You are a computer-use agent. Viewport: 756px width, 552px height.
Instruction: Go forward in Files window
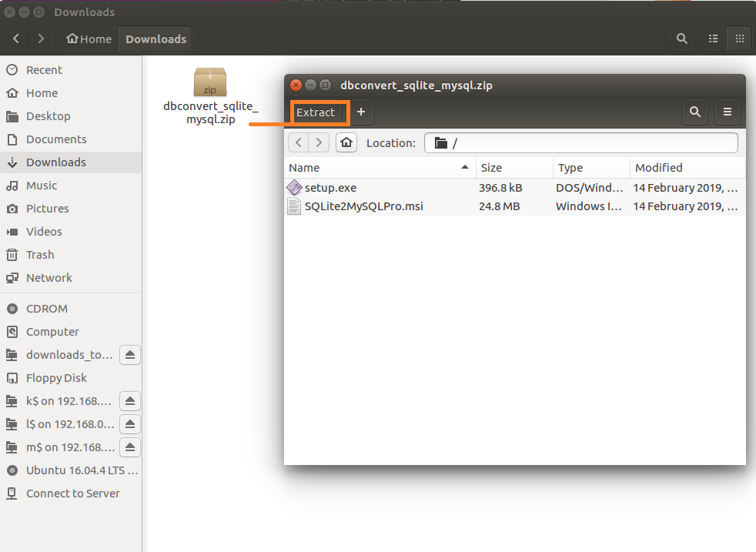click(41, 38)
